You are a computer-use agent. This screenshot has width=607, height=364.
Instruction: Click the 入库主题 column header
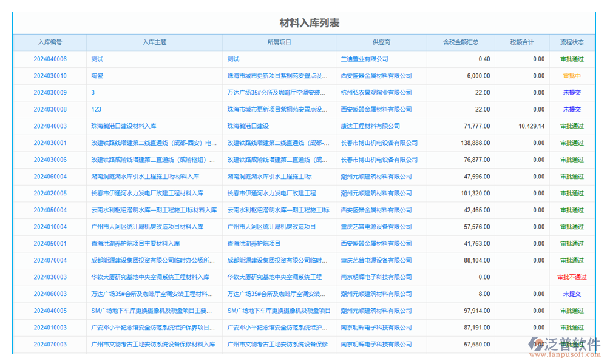pos(154,42)
